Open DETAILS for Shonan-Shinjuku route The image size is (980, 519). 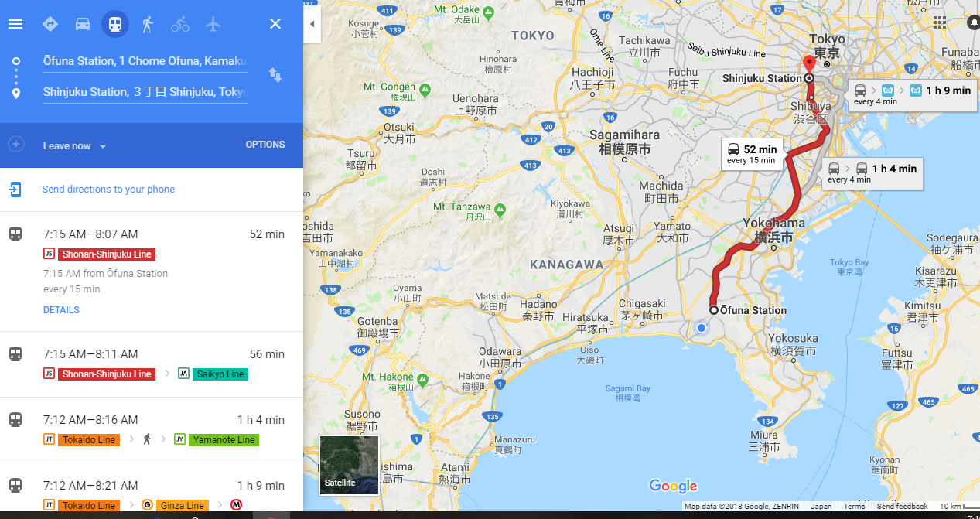point(61,310)
